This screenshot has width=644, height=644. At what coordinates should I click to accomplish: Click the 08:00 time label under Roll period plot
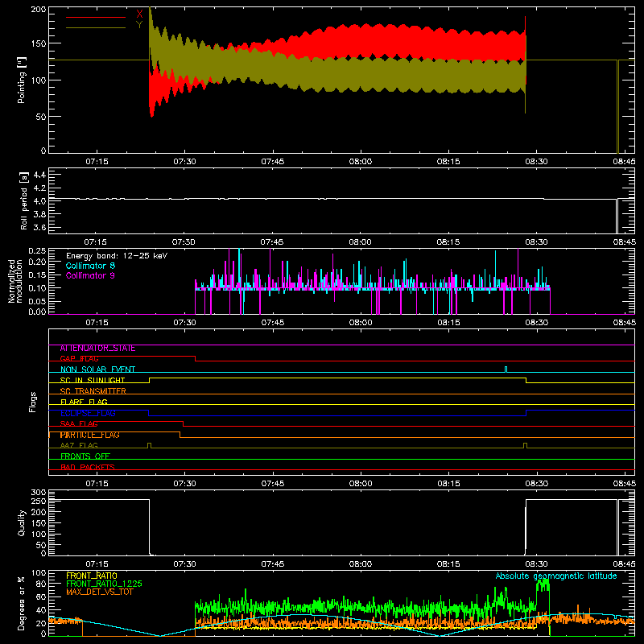[x=360, y=242]
